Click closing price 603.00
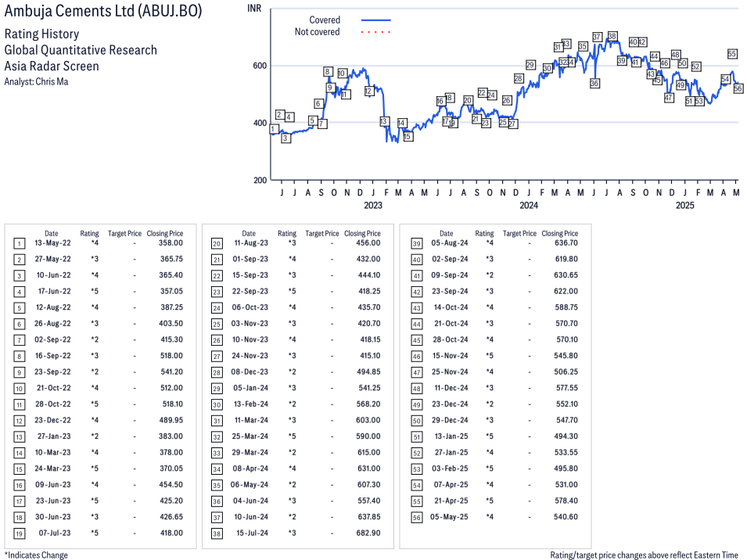 click(368, 420)
